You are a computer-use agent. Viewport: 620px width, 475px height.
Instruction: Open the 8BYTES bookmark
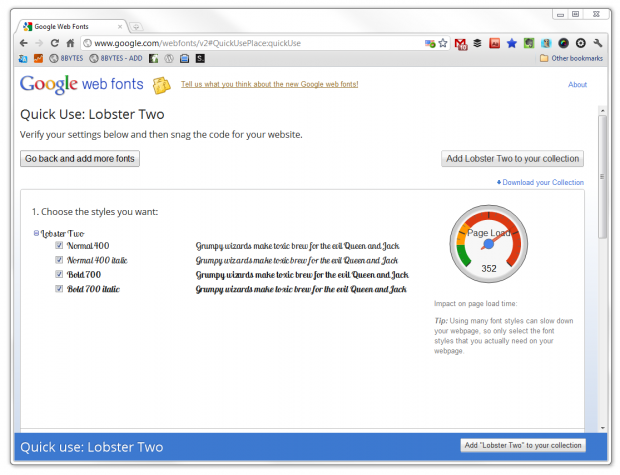click(66, 59)
